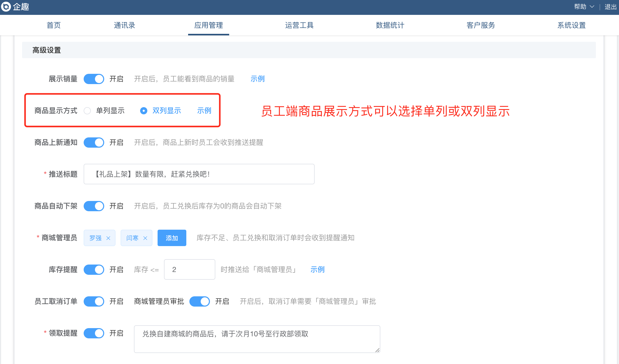The width and height of the screenshot is (619, 364).
Task: Toggle 商城管理员审批 switch
Action: click(x=200, y=301)
